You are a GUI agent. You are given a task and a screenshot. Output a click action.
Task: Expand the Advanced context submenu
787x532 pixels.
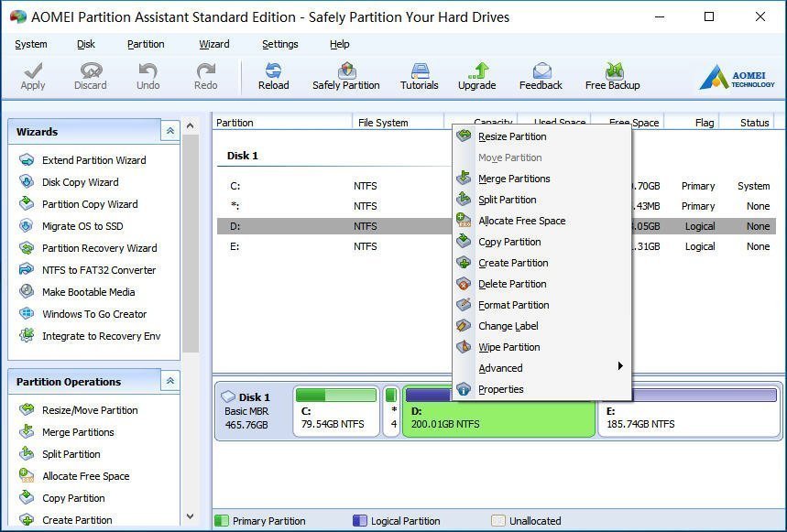point(541,368)
